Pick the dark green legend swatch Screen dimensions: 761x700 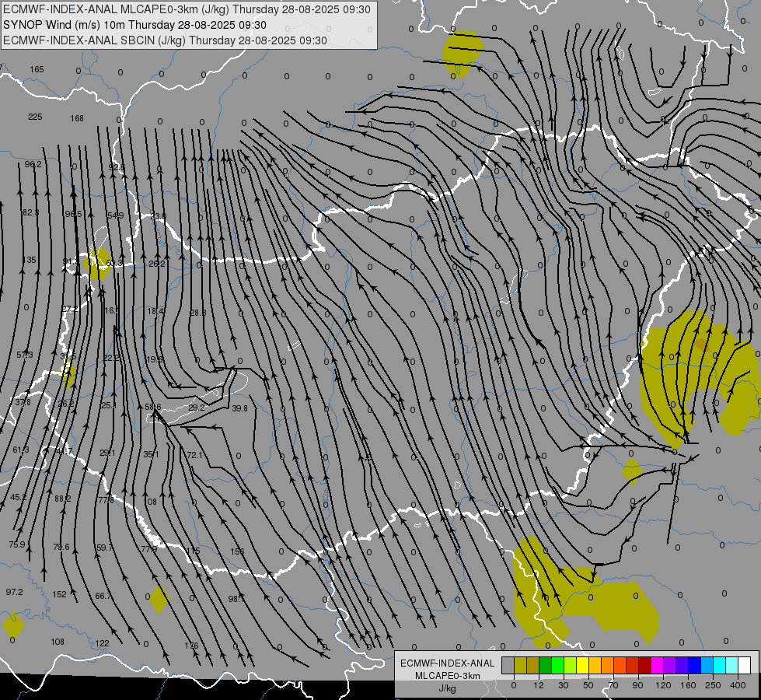546,665
